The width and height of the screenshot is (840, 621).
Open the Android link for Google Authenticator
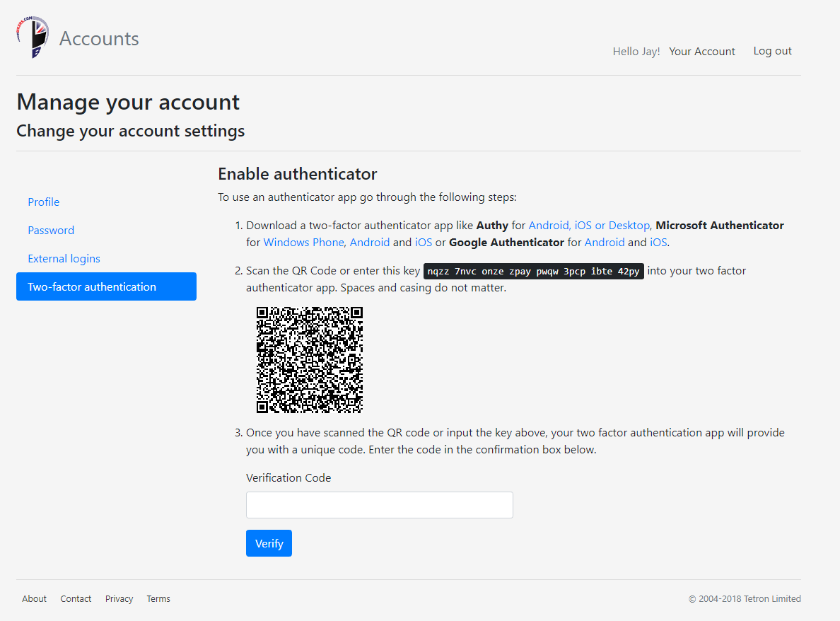pos(605,242)
